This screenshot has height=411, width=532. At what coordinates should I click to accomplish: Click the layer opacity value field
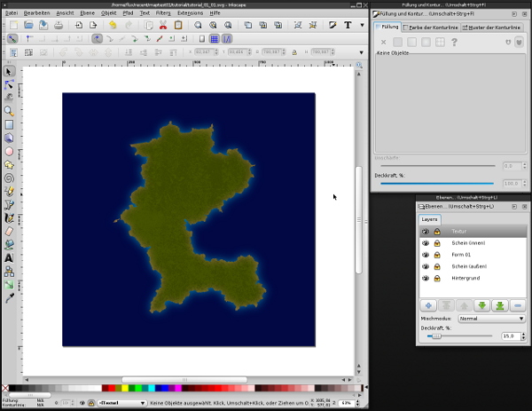509,336
